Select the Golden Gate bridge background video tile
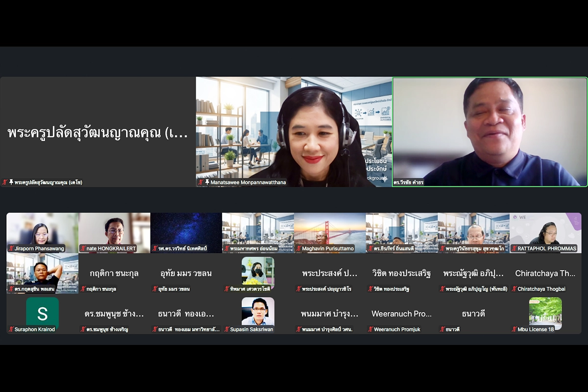Viewport: 588px width, 392px height. tap(330, 230)
